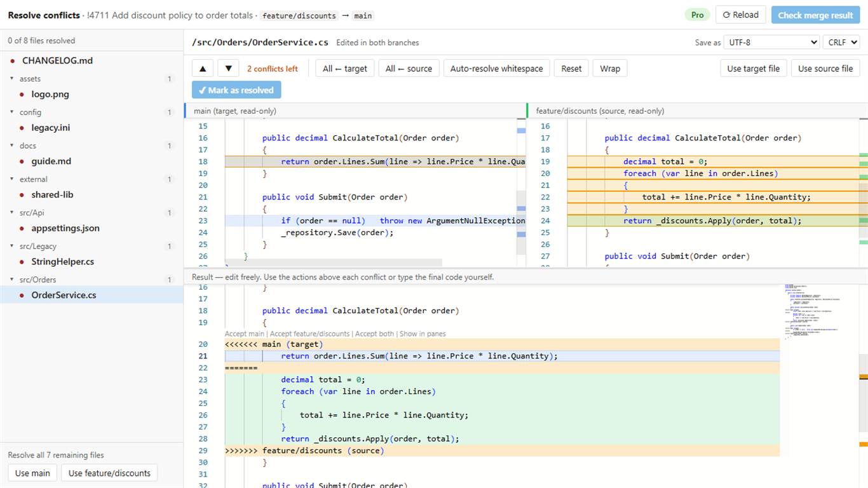The height and width of the screenshot is (488, 868).
Task: Click Use target file button
Action: pyautogui.click(x=753, y=69)
